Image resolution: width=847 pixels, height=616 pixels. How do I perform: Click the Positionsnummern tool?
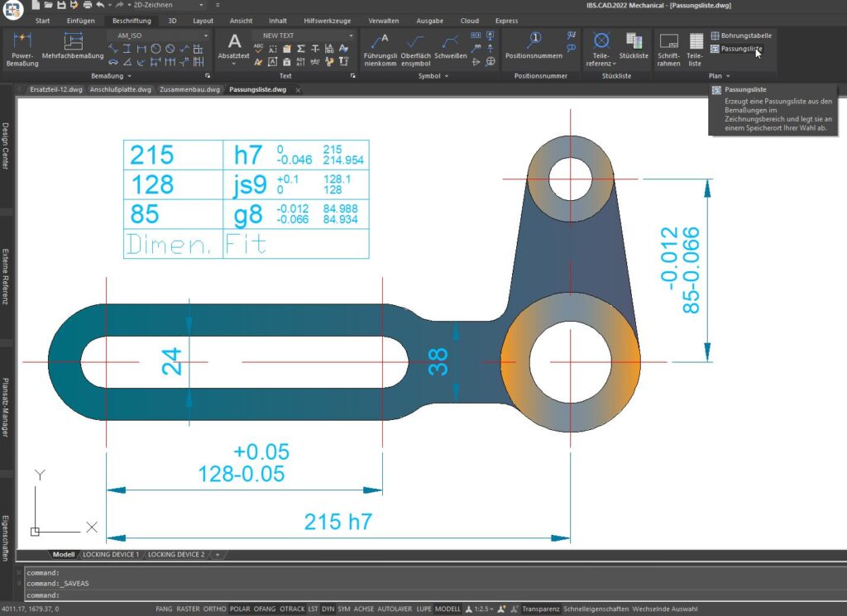coord(534,40)
